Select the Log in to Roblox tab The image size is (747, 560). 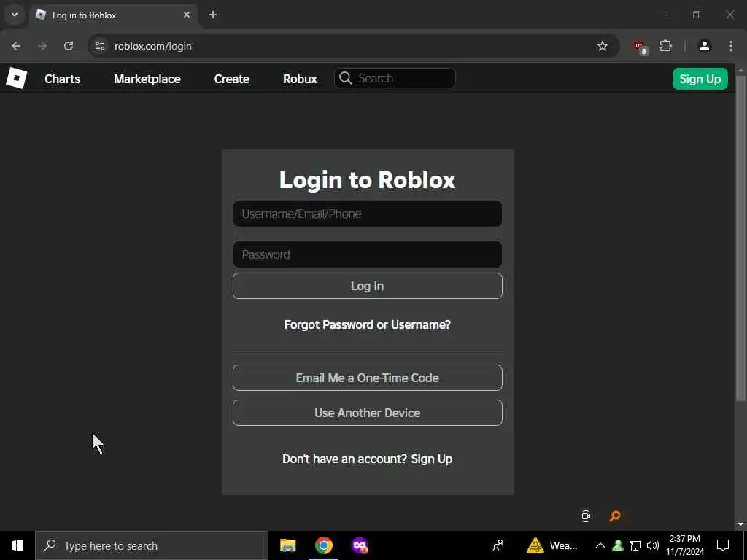[x=115, y=15]
